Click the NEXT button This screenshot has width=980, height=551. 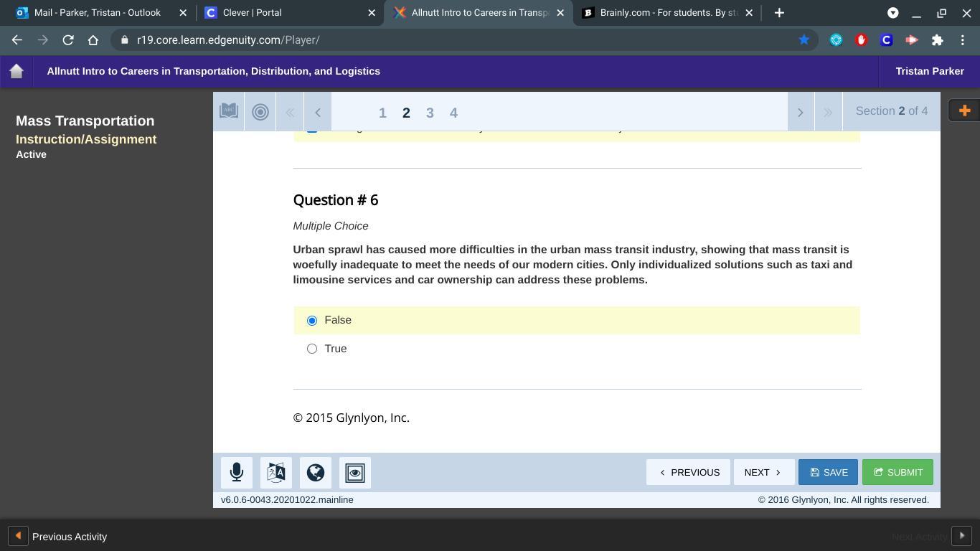coord(763,472)
